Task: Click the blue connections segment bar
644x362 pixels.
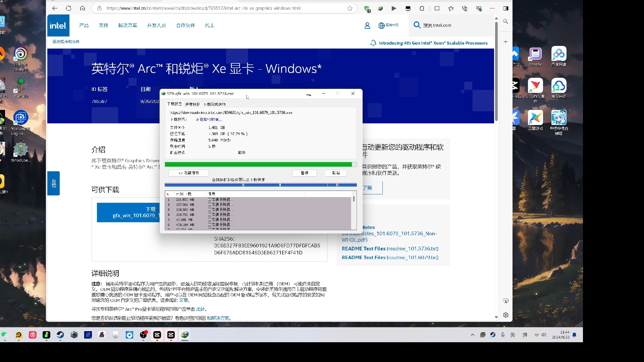Action: [261, 185]
